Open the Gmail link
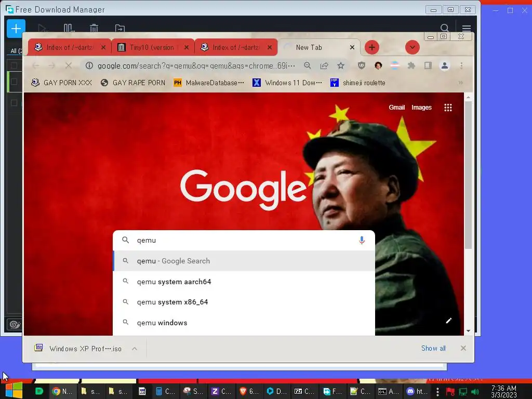 [x=396, y=107]
